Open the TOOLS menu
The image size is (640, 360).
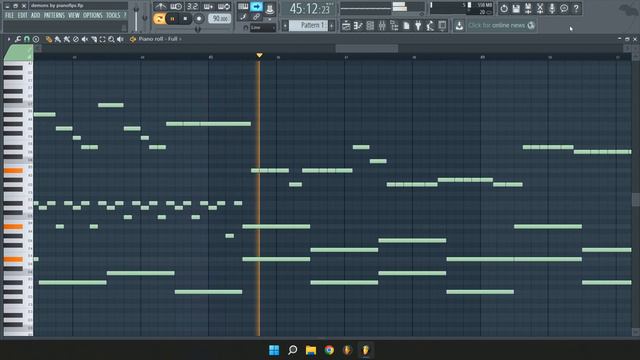tap(113, 16)
